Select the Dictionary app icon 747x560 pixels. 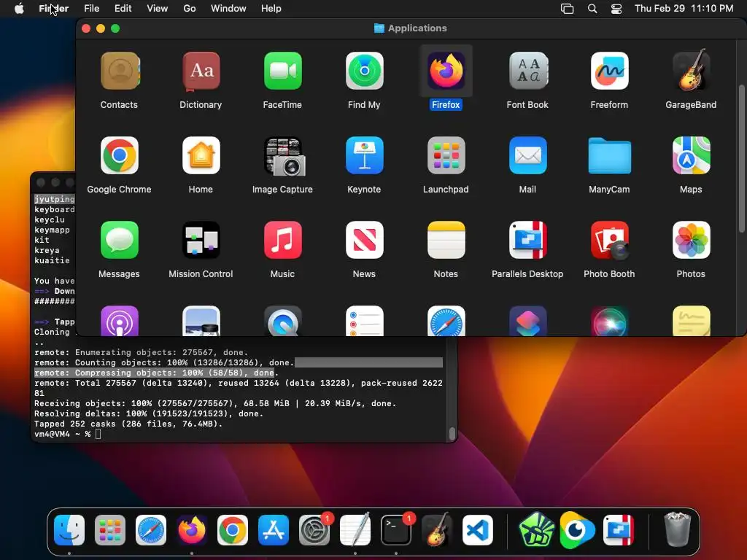(201, 71)
